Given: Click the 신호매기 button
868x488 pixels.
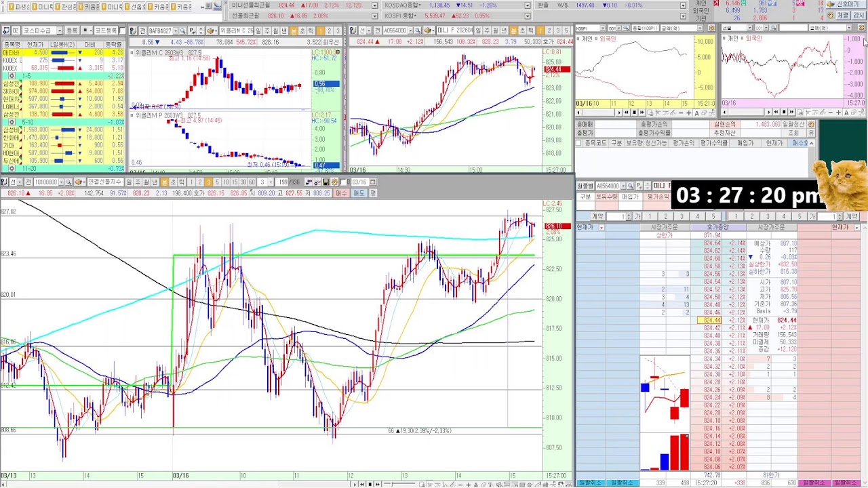Looking at the screenshot, I should click(x=848, y=5).
